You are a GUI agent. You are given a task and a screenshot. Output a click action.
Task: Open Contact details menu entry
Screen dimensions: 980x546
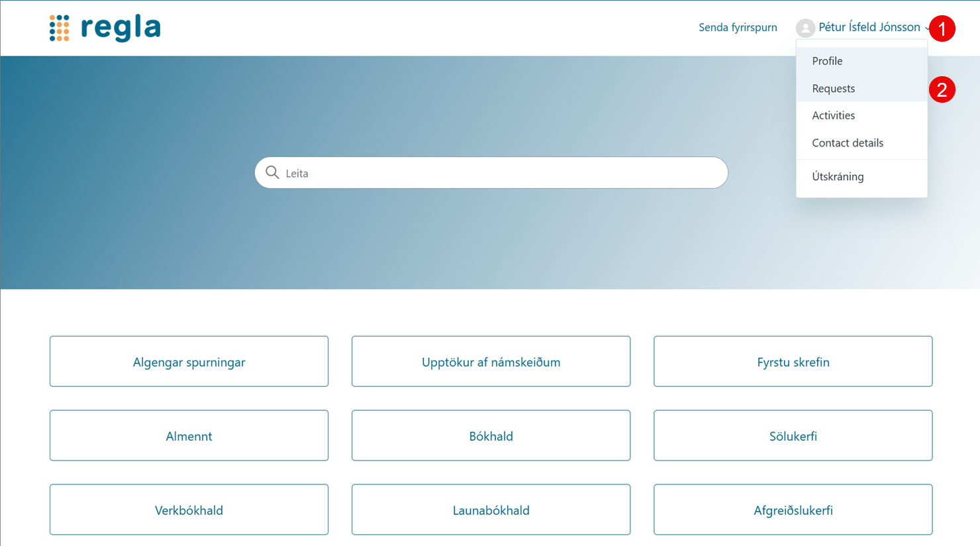[848, 143]
